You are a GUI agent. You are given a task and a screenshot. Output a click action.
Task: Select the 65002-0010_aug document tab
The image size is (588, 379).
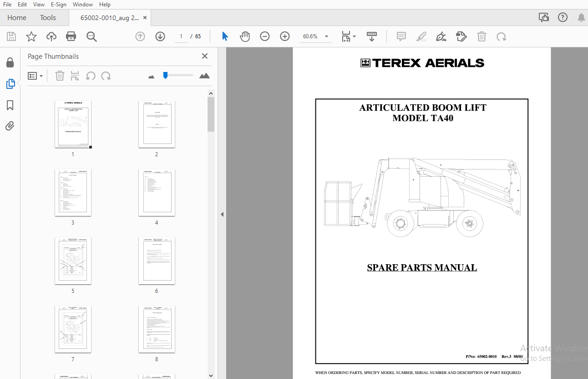coord(110,18)
